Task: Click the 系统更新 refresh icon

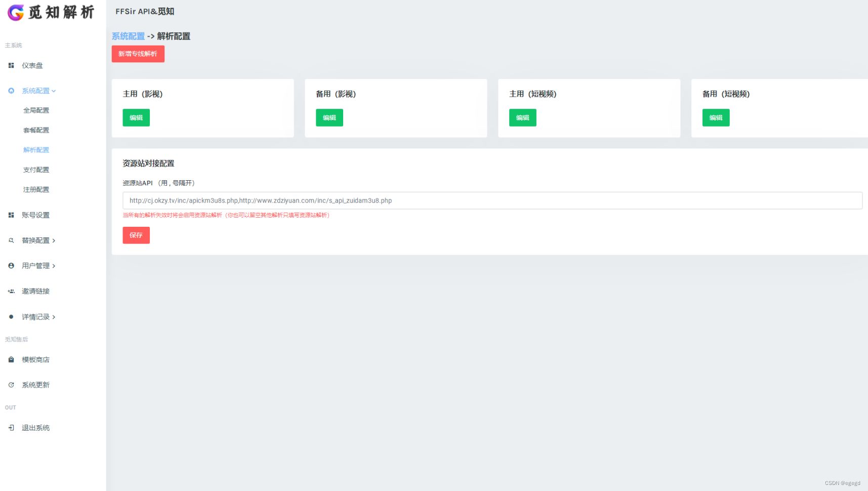Action: (x=11, y=385)
